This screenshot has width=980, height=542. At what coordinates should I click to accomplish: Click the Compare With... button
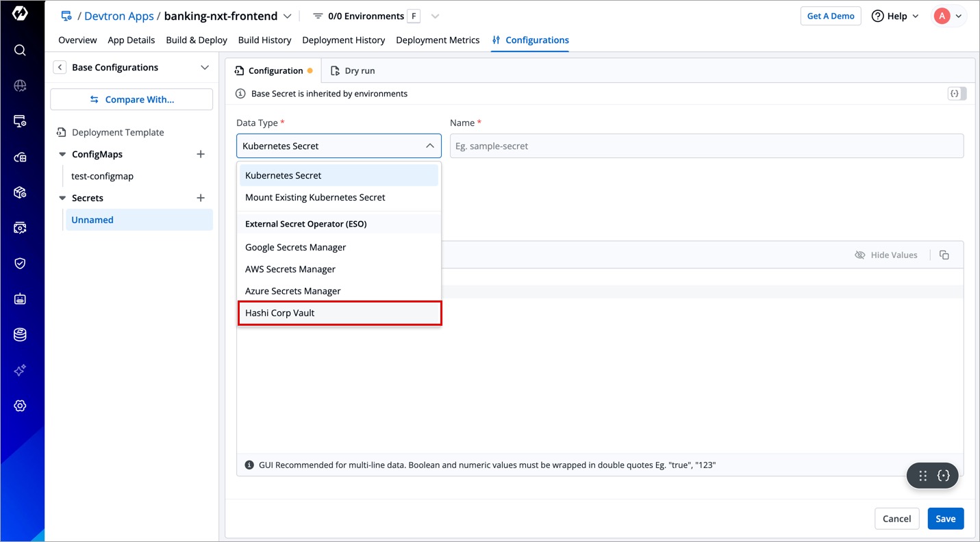point(131,100)
